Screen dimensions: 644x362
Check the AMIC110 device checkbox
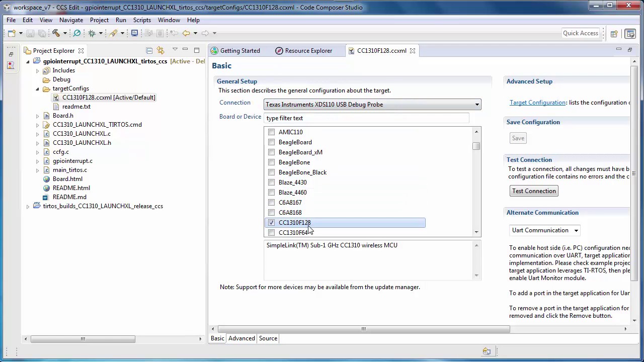coord(272,132)
